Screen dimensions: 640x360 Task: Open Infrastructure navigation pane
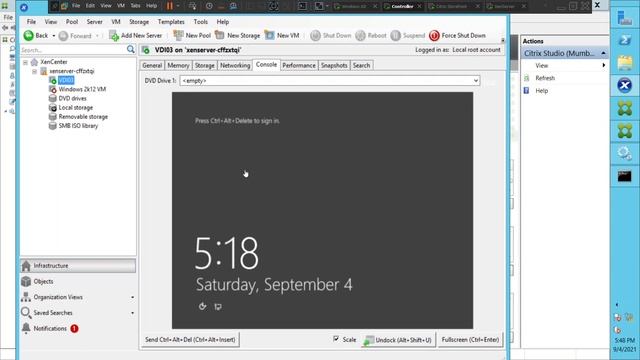(x=78, y=266)
